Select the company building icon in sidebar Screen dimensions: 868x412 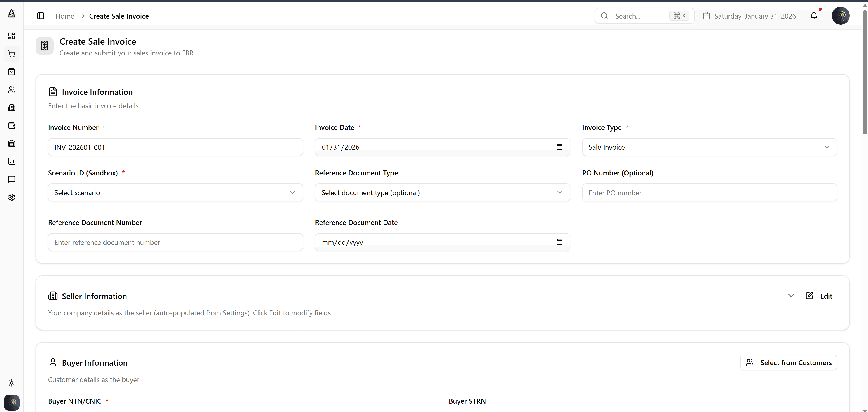click(x=12, y=108)
